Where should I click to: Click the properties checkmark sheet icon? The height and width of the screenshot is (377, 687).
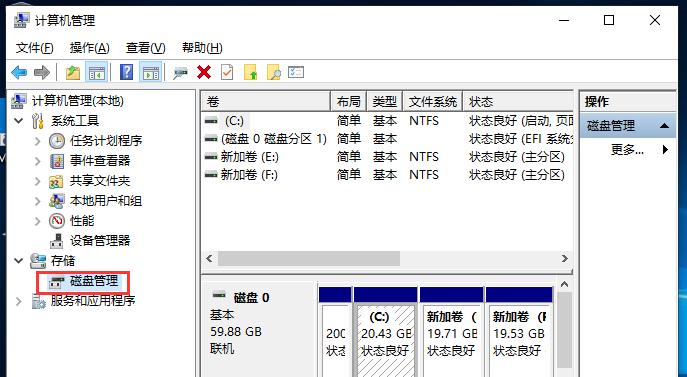pos(227,72)
